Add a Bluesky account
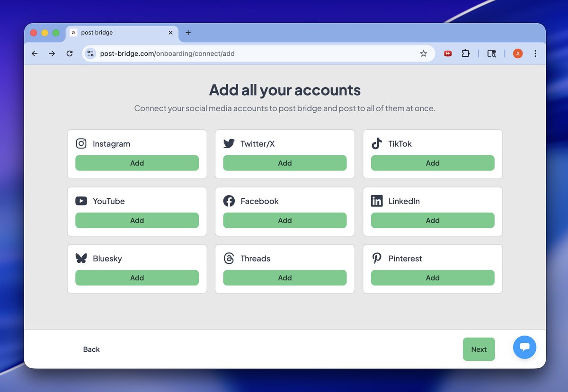This screenshot has width=568, height=392. (x=137, y=278)
